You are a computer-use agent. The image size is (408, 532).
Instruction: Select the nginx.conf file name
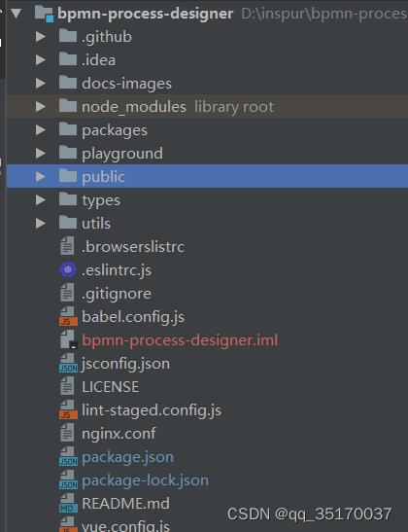119,434
